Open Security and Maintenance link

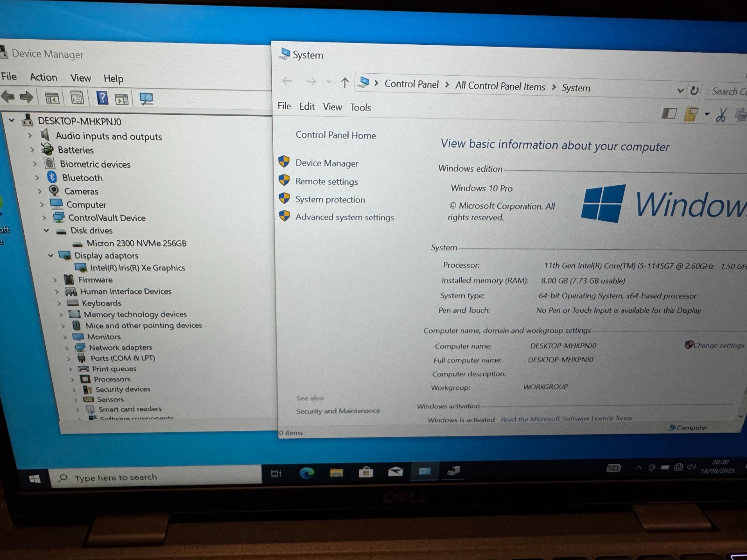338,411
